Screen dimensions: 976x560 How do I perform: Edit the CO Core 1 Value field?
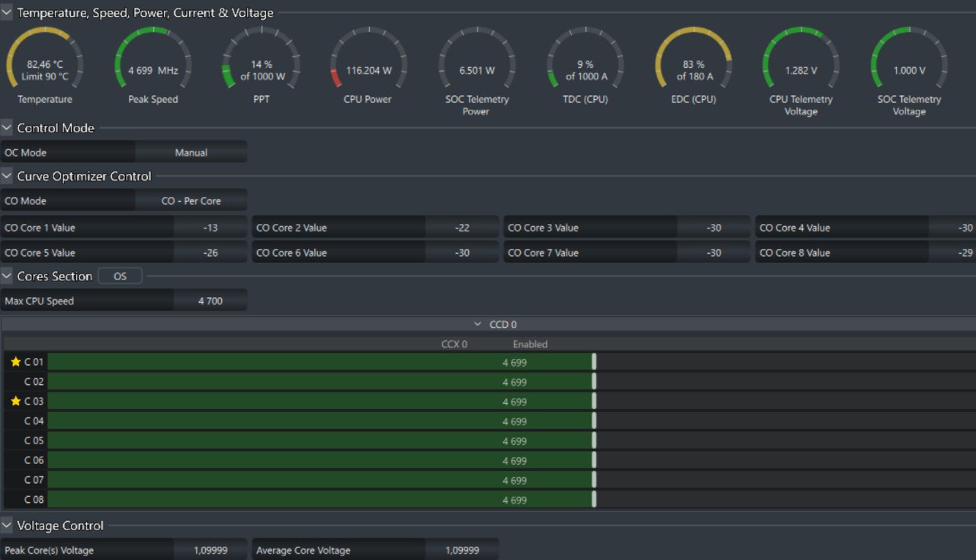210,228
